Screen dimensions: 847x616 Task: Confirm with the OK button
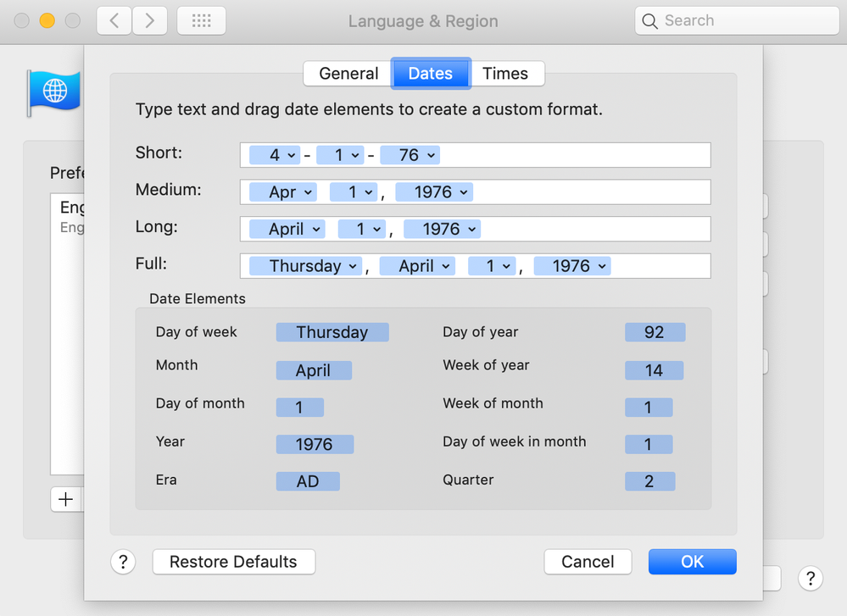[x=692, y=562]
